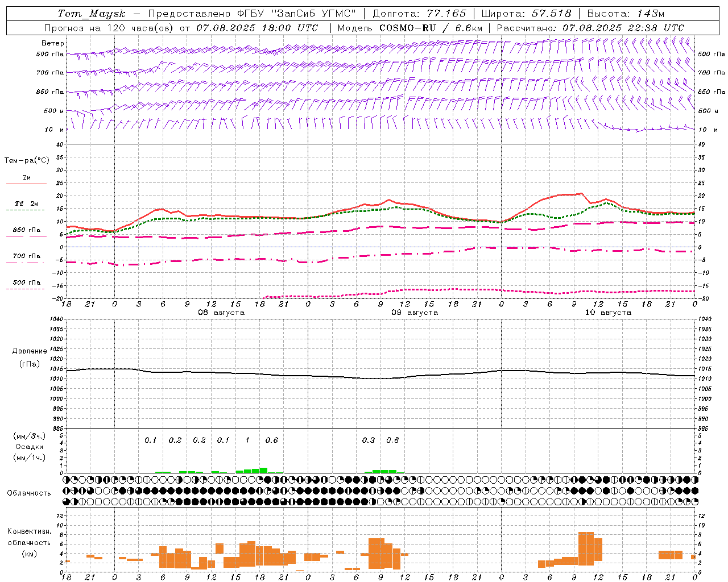Click the latitude value Широта: 57.518
The image size is (728, 582).
[x=526, y=14]
